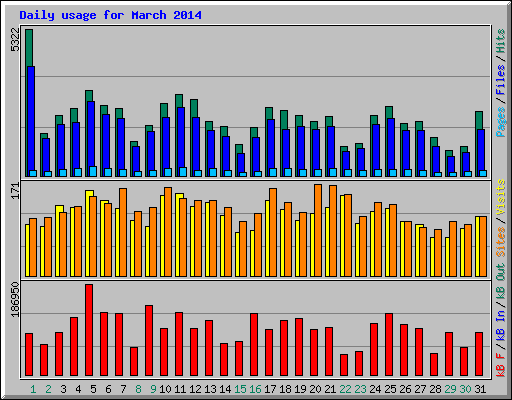
Task: Click day 9 on the date axis
Action: click(x=153, y=389)
